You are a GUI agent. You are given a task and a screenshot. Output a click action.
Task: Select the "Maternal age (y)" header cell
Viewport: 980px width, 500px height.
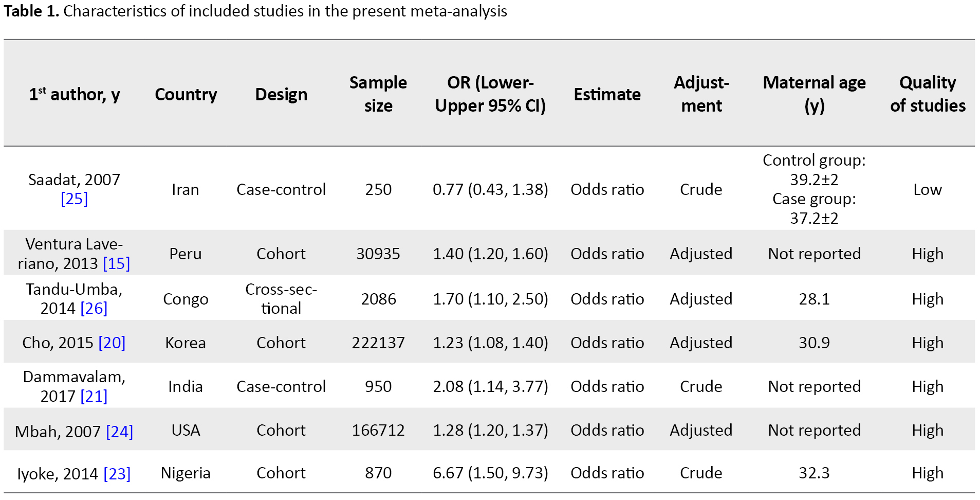coord(814,94)
